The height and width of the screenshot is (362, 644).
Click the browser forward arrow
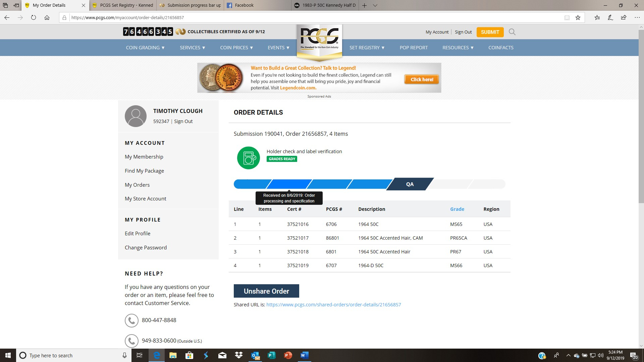[20, 17]
